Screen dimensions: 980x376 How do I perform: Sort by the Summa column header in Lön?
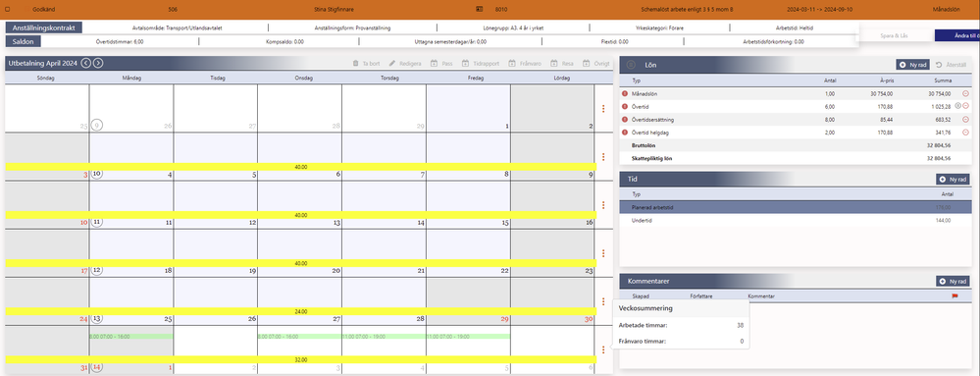[x=943, y=81]
